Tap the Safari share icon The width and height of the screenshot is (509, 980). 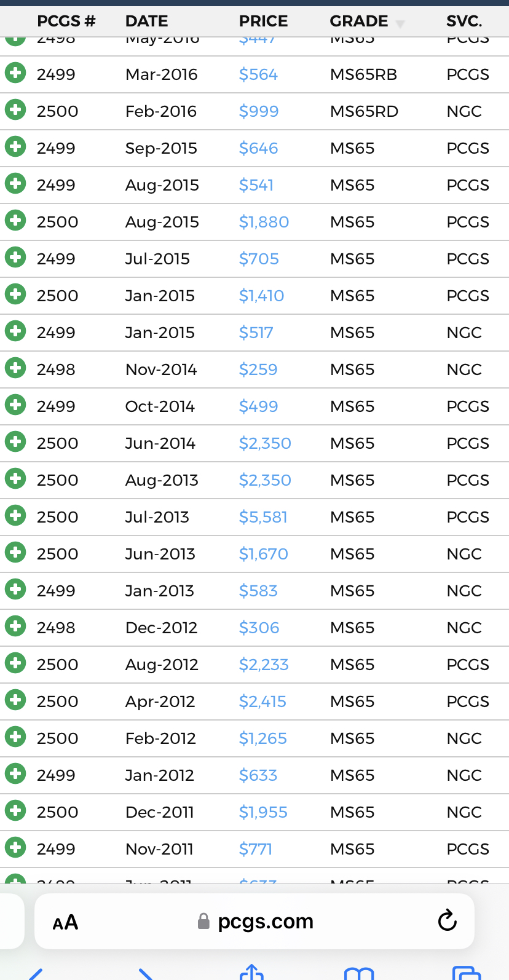point(251,973)
